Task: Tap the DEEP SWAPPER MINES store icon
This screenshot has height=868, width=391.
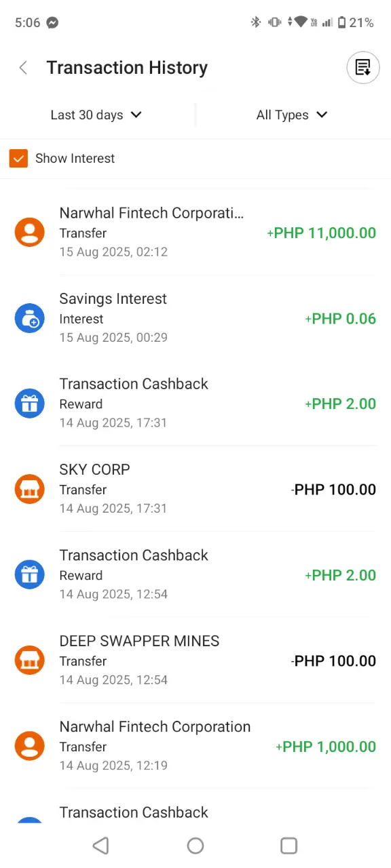Action: click(x=30, y=660)
